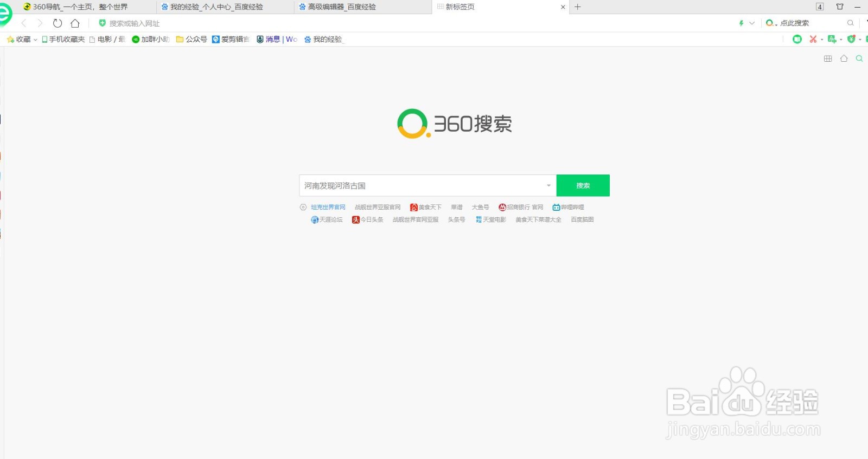Open the 我的经验 bookmark
Image resolution: width=868 pixels, height=459 pixels.
coord(323,39)
